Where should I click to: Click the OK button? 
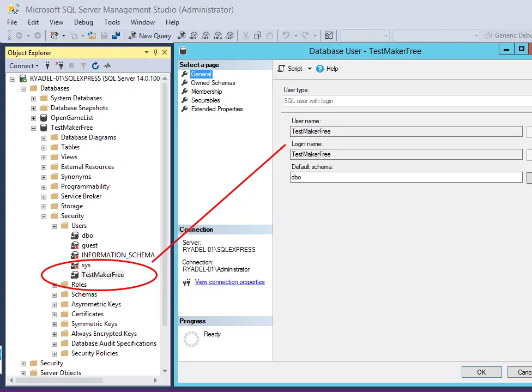pos(481,372)
